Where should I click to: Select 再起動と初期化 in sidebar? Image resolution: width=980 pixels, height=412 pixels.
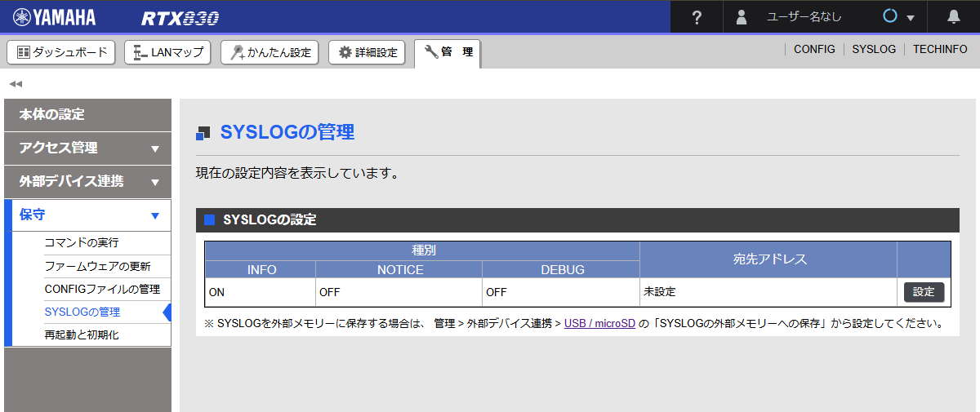(x=82, y=334)
